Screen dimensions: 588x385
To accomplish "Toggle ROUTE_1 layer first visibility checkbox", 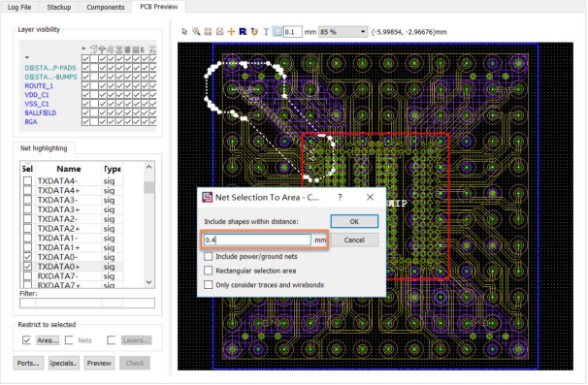I will click(x=85, y=85).
